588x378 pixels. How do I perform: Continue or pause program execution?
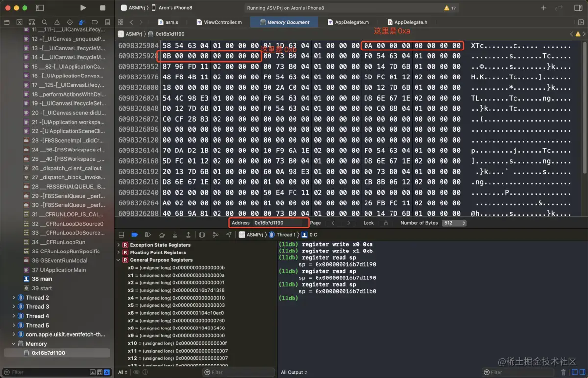click(148, 235)
